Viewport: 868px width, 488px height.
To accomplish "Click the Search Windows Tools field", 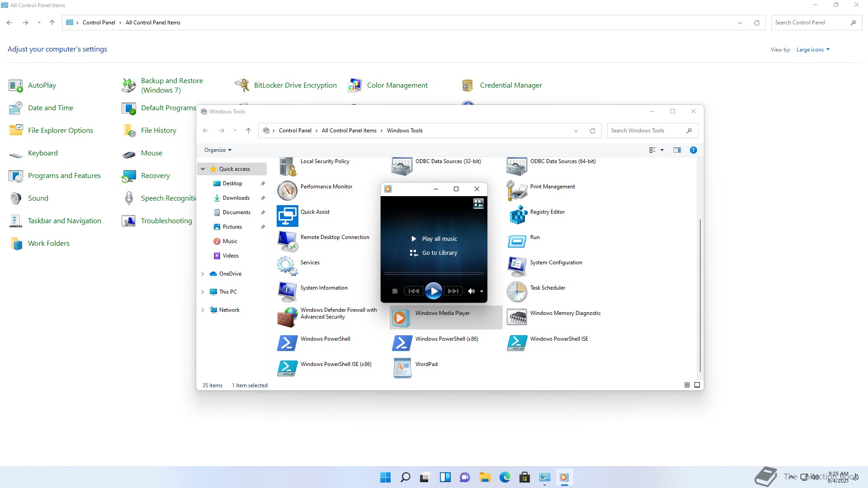I will coord(652,131).
